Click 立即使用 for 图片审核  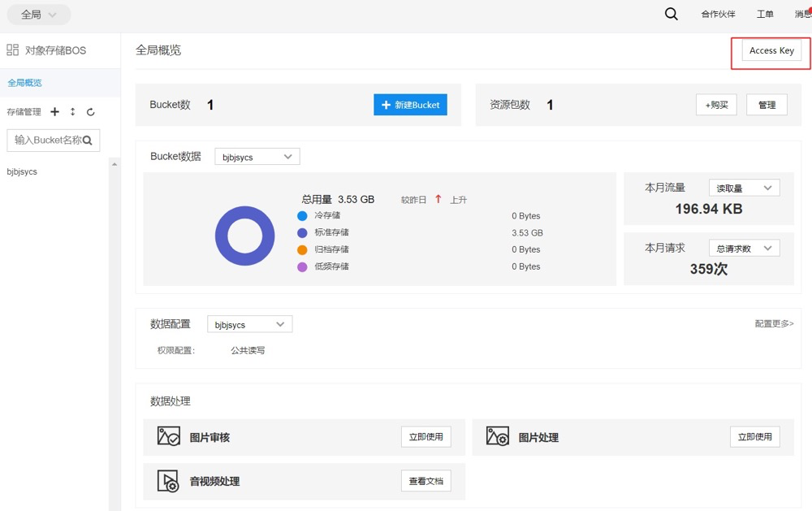[x=425, y=437]
